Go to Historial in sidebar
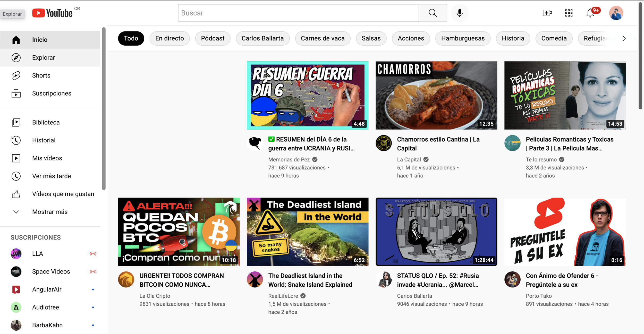Viewport: 644px width, 334px height. point(44,140)
